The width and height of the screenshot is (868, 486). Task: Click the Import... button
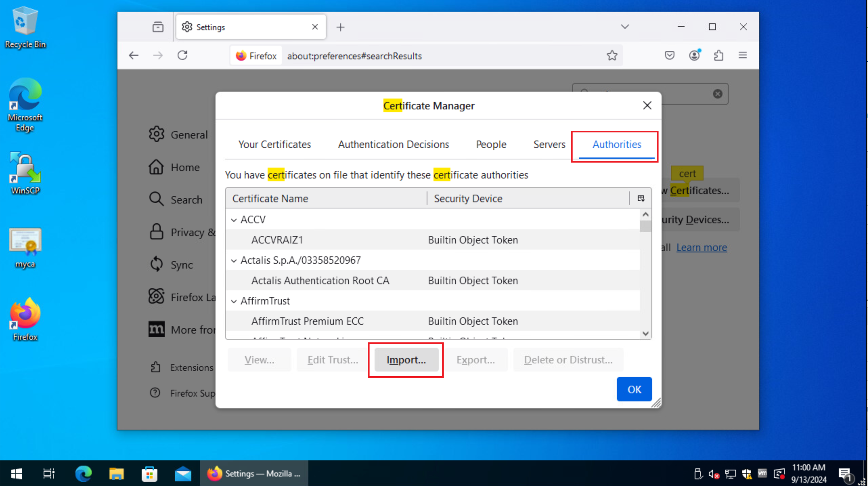click(x=406, y=360)
